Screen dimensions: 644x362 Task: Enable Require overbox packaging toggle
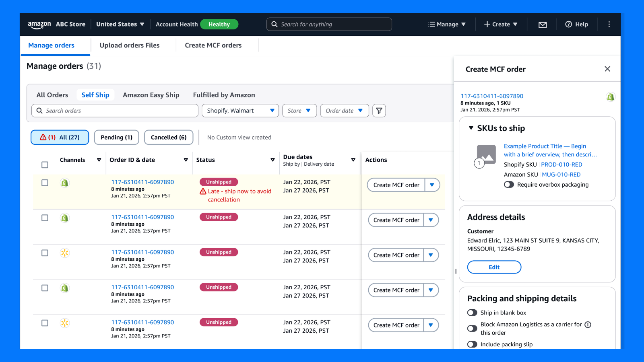pyautogui.click(x=509, y=185)
